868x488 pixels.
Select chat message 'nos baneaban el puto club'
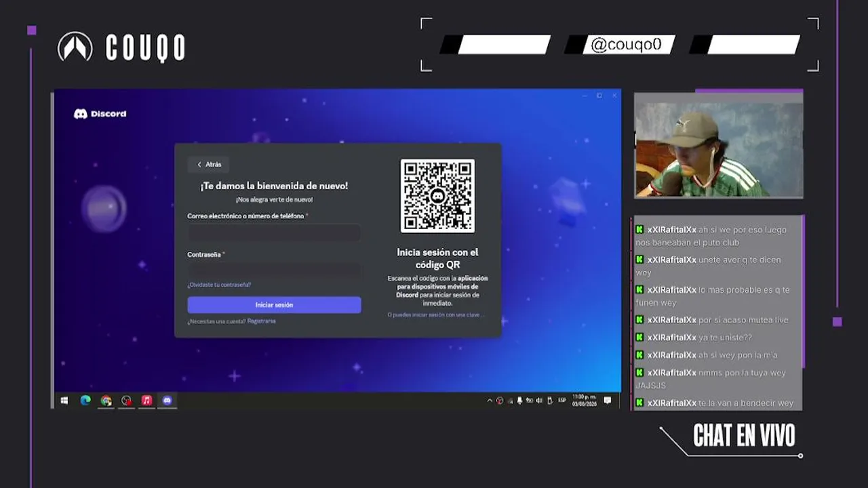687,243
